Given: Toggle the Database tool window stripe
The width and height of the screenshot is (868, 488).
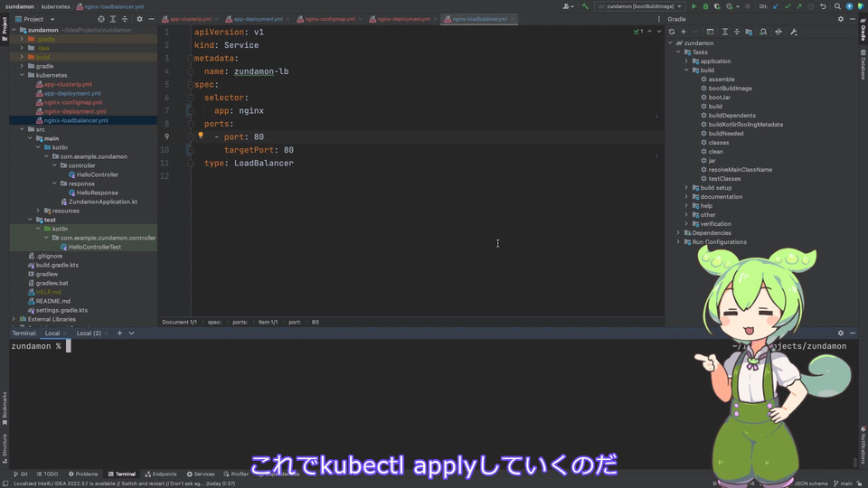Looking at the screenshot, I should tap(863, 64).
